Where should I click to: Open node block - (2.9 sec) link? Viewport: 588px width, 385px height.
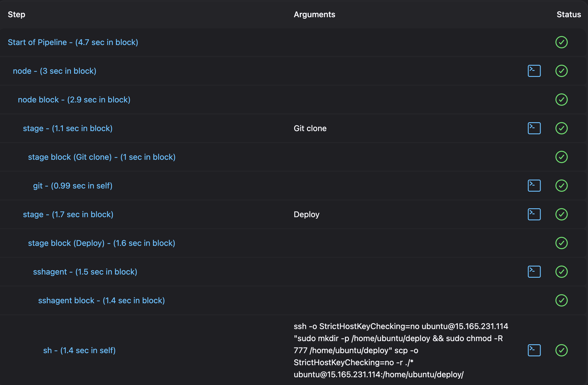coord(74,100)
